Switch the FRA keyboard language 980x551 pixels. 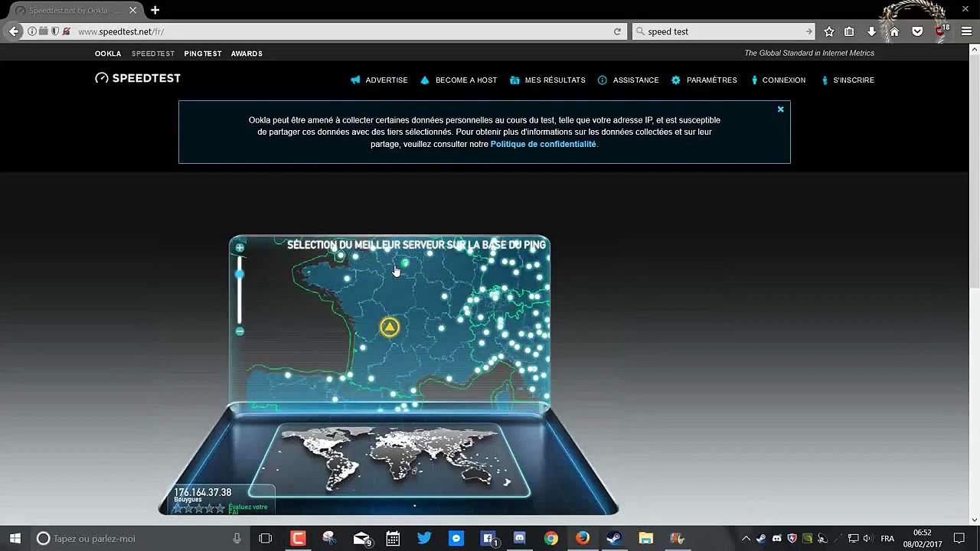pyautogui.click(x=887, y=539)
